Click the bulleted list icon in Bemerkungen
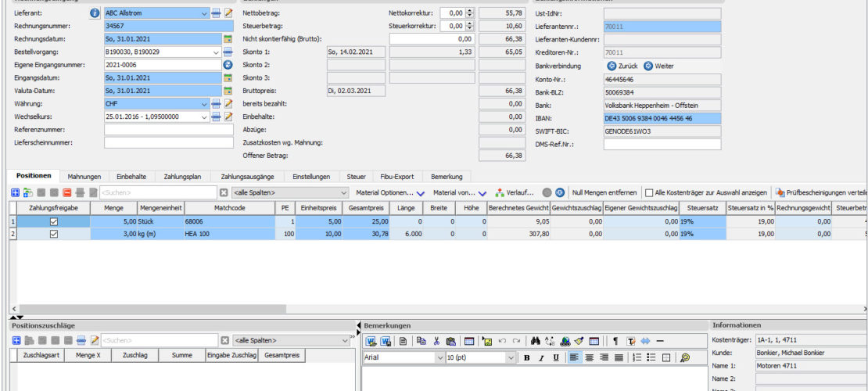Viewport: 868px width, 391px height. click(x=651, y=358)
